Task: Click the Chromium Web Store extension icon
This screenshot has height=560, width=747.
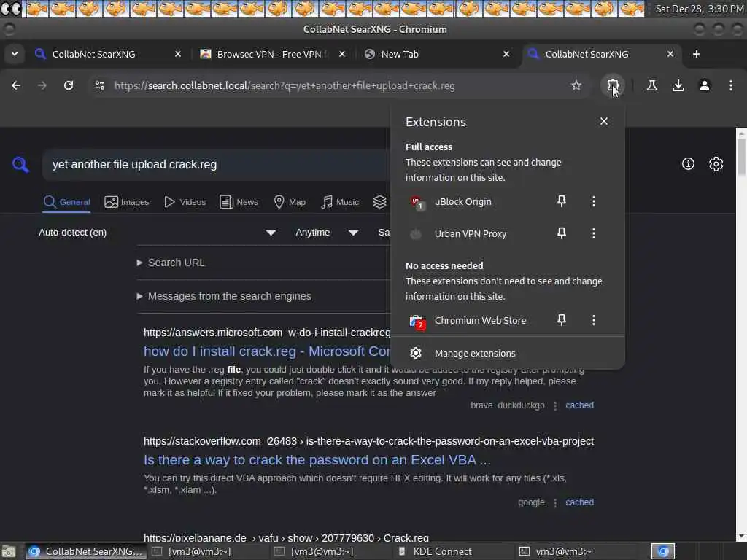Action: point(417,321)
